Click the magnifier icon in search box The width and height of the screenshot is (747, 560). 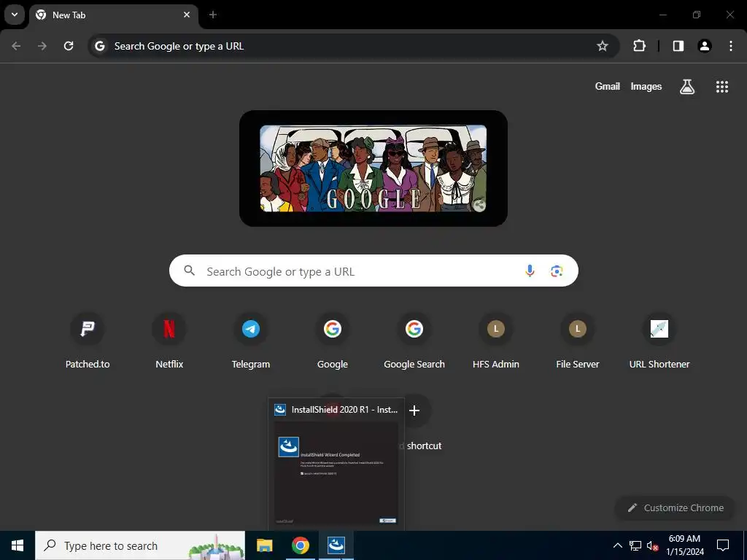(x=189, y=271)
